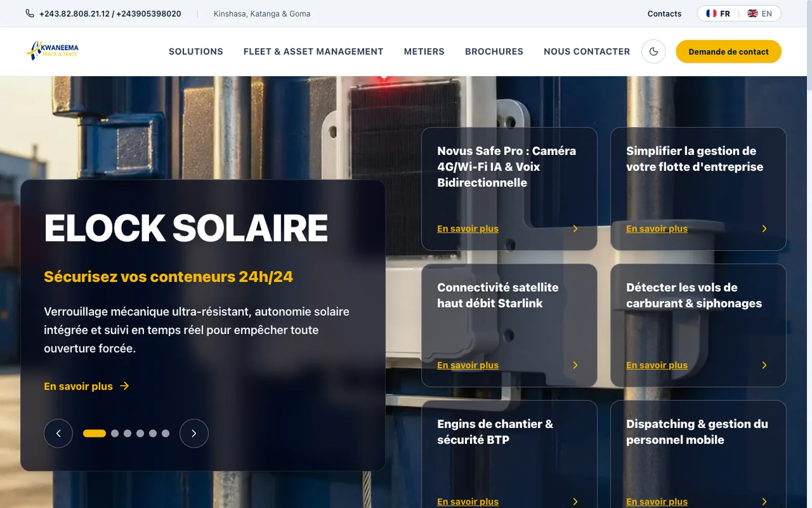Image resolution: width=812 pixels, height=508 pixels.
Task: Click En savoir plus for Engins de chantier
Action: tap(468, 501)
